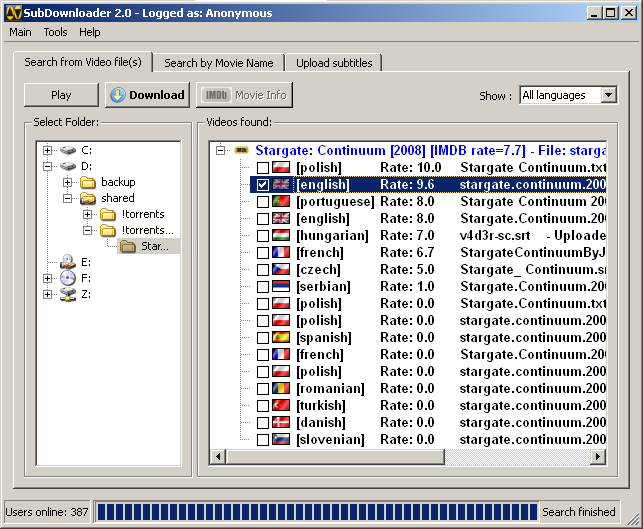The image size is (643, 529).
Task: Select the [slovenian] Rate: 0.0 row
Action: 428,439
